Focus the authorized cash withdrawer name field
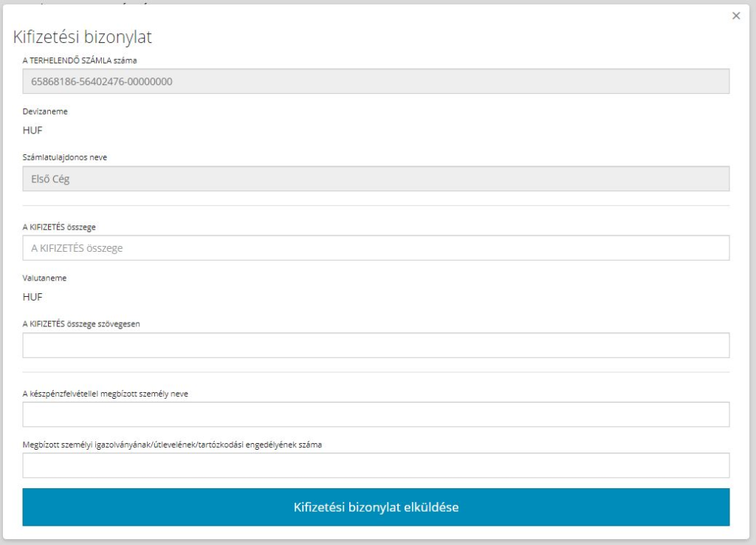This screenshot has height=545, width=756. 376,414
